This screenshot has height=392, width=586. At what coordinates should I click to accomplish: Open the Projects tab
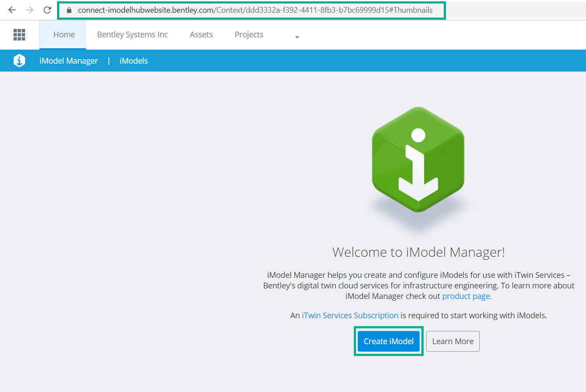(249, 35)
